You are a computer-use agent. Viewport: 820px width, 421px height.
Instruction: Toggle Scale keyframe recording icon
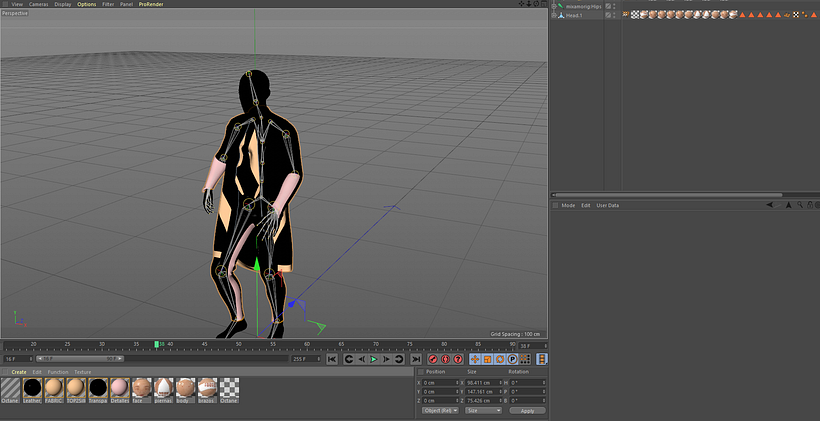click(x=487, y=359)
